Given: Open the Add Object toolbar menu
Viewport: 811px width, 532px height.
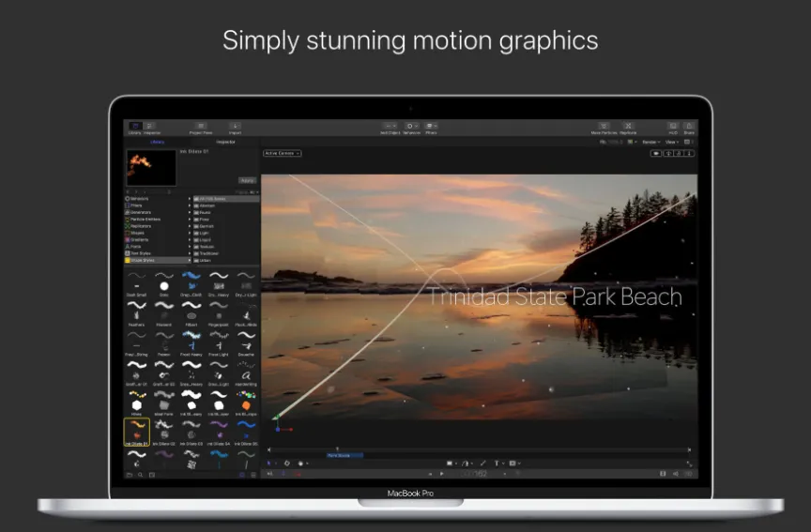Looking at the screenshot, I should (390, 126).
